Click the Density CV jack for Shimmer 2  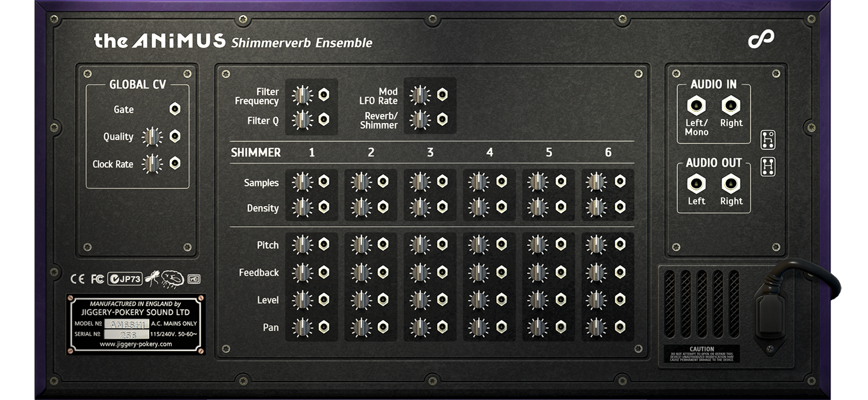point(383,206)
